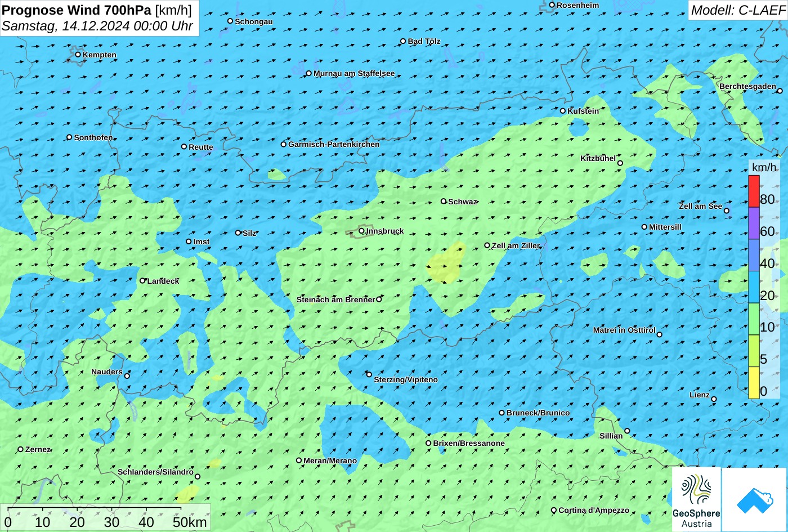Select the Kempten location marker
The image size is (788, 532).
78,55
